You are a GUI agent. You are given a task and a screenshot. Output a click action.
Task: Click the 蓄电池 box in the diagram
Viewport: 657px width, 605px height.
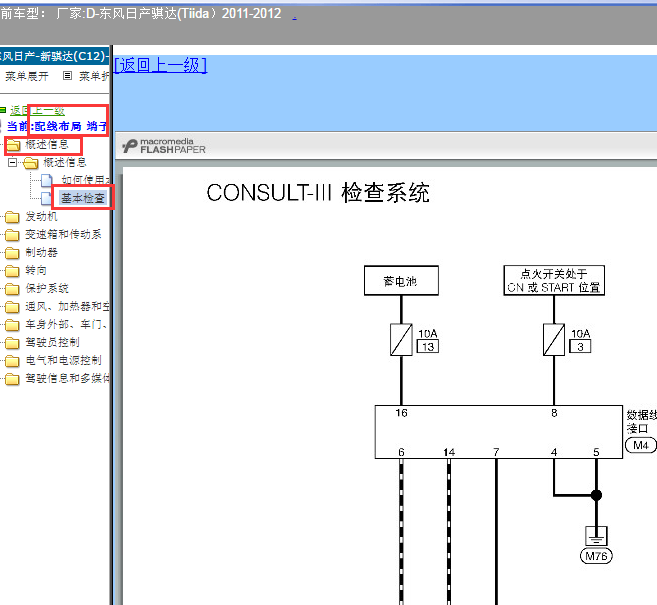pos(401,281)
